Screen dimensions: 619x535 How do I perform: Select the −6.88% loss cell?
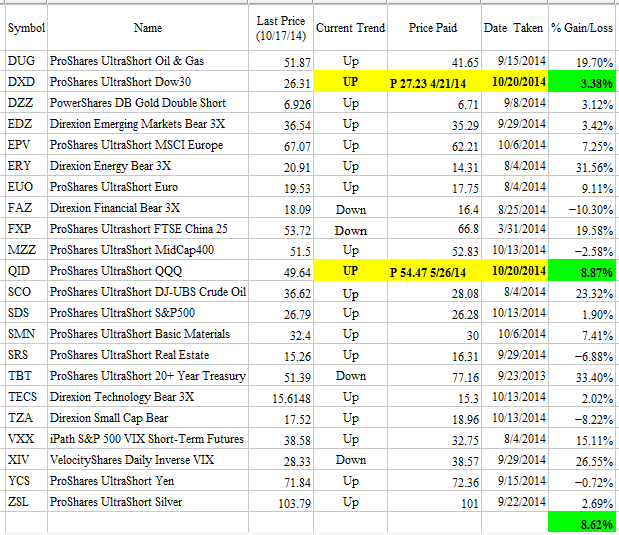[582, 355]
